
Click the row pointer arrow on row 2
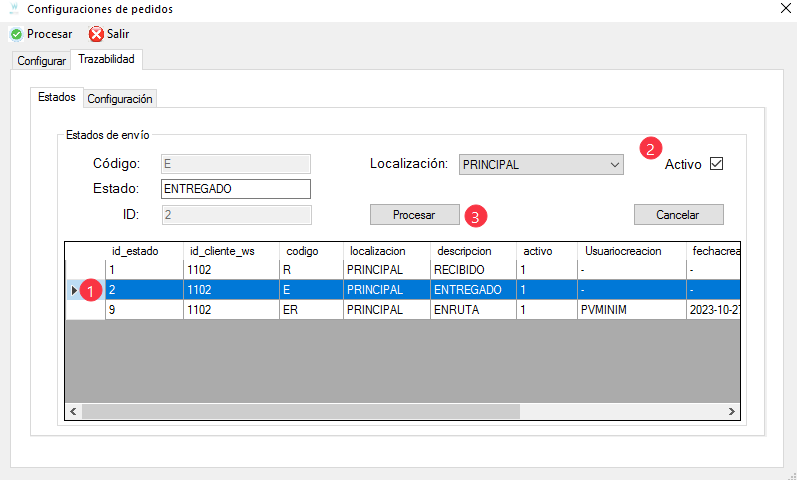(74, 290)
